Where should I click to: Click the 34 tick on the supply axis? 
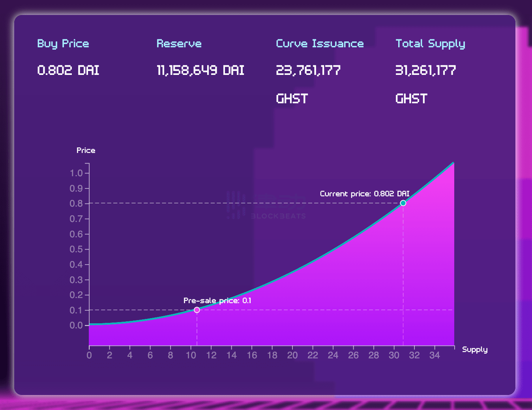(x=435, y=355)
